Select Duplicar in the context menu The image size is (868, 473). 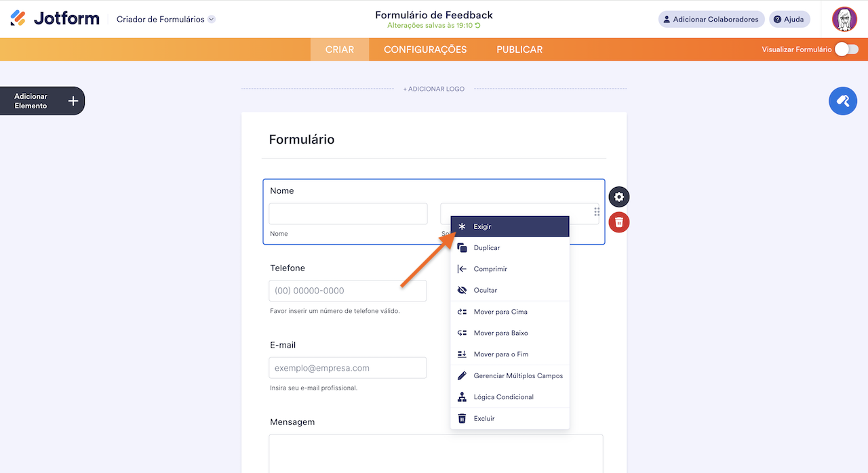click(x=487, y=248)
